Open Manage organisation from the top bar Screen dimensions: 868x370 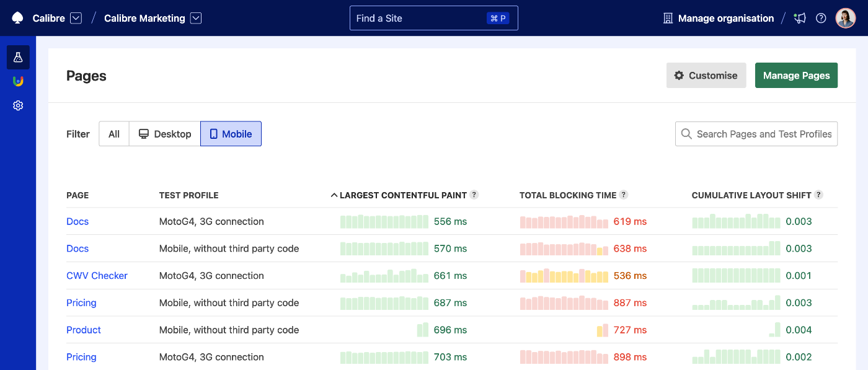(718, 18)
